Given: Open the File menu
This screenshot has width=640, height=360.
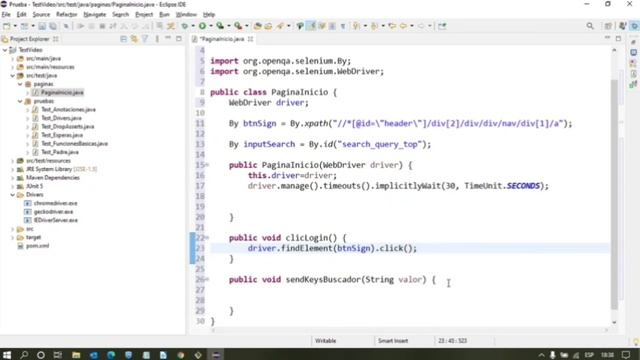Looking at the screenshot, I should coord(6,14).
